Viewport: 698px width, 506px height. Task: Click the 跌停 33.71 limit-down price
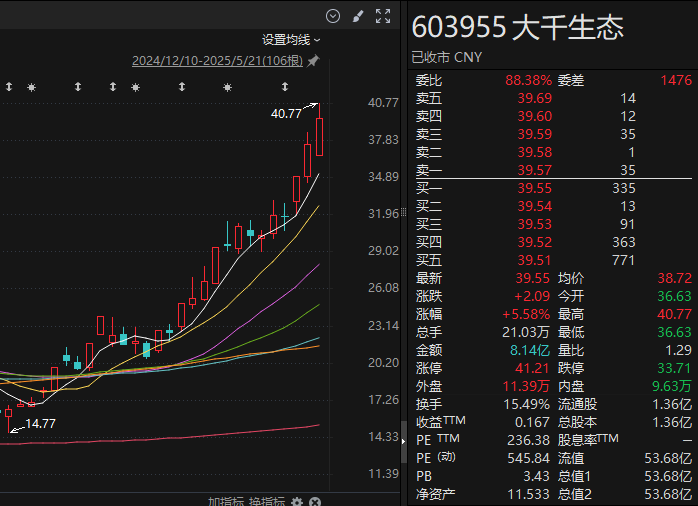(x=675, y=368)
